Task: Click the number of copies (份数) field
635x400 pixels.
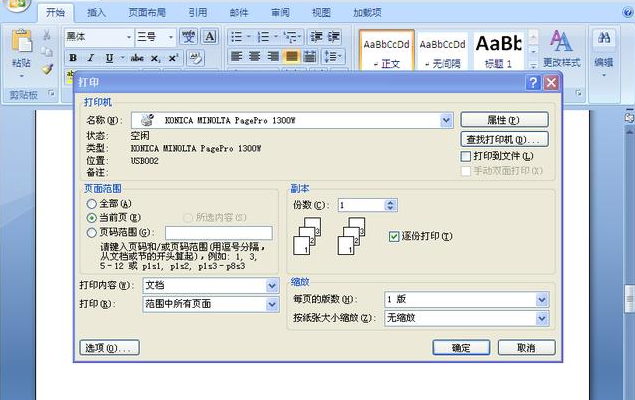Action: [x=361, y=205]
